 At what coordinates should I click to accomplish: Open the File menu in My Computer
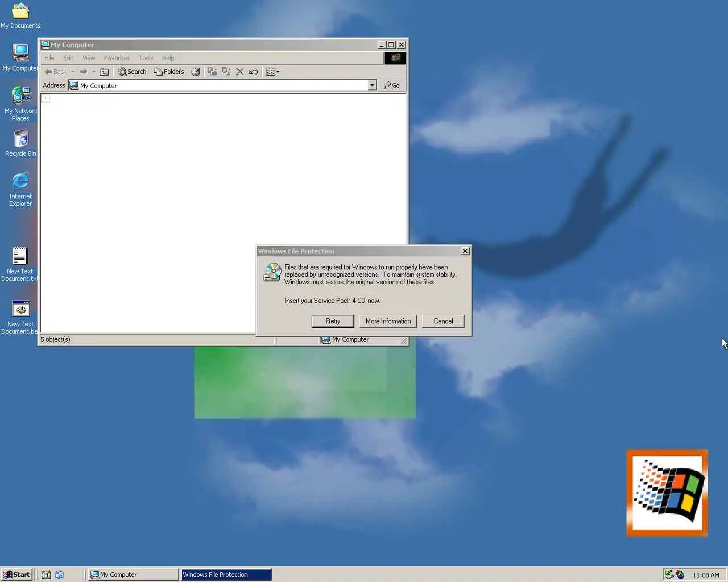(49, 58)
